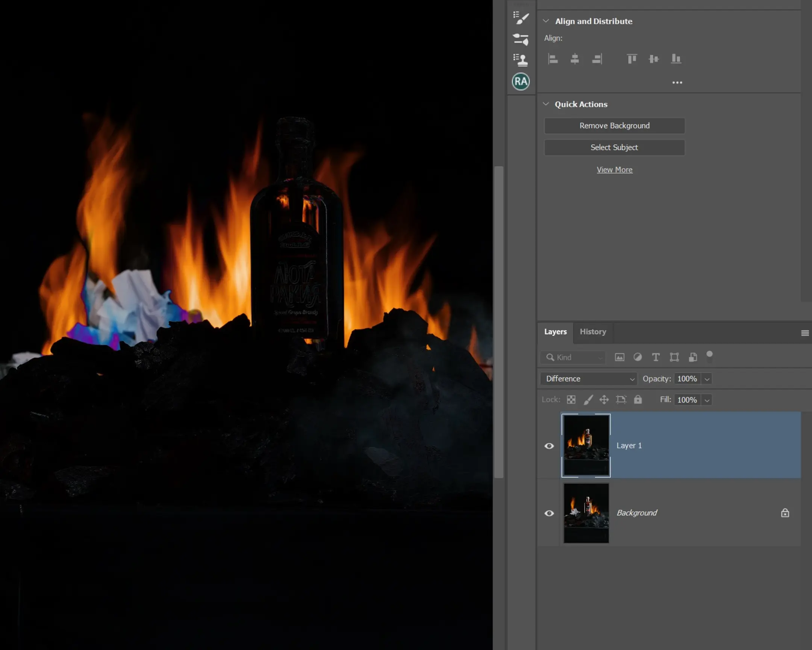Image resolution: width=812 pixels, height=650 pixels.
Task: Hide the Background layer's eye icon
Action: pyautogui.click(x=549, y=513)
